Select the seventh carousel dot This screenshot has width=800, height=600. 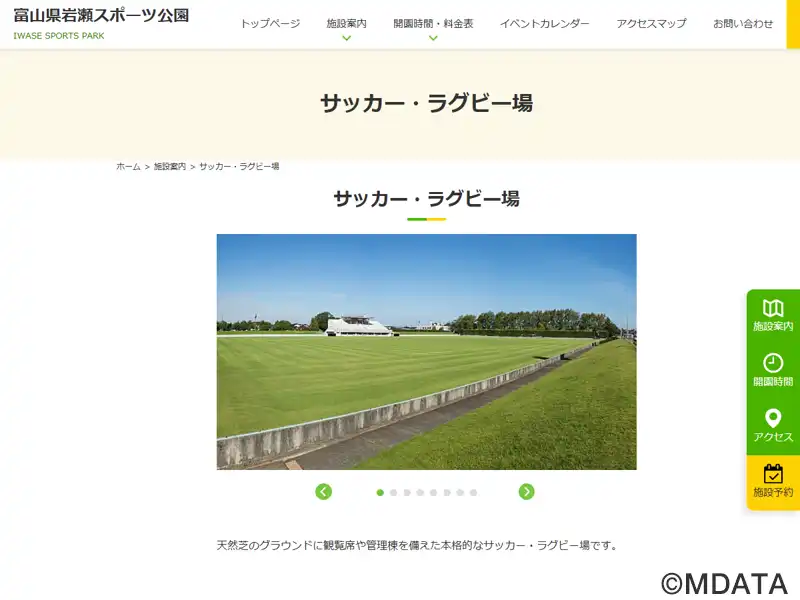[x=460, y=492]
